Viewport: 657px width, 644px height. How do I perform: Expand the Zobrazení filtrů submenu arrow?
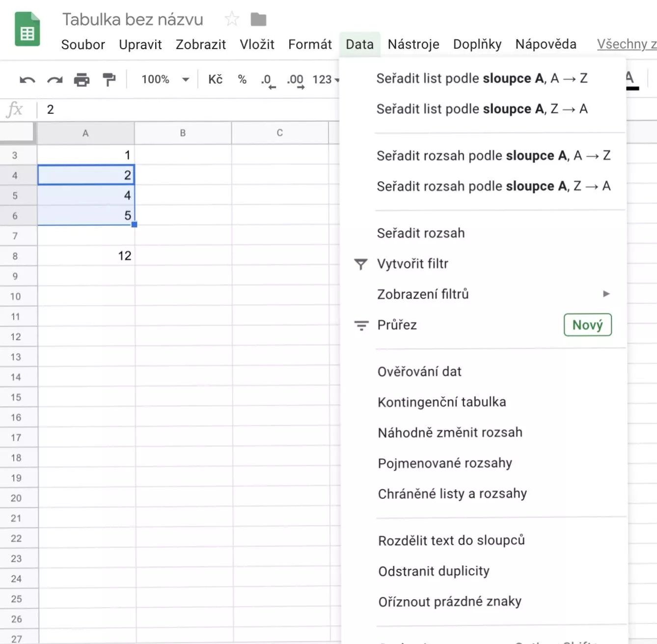click(606, 294)
